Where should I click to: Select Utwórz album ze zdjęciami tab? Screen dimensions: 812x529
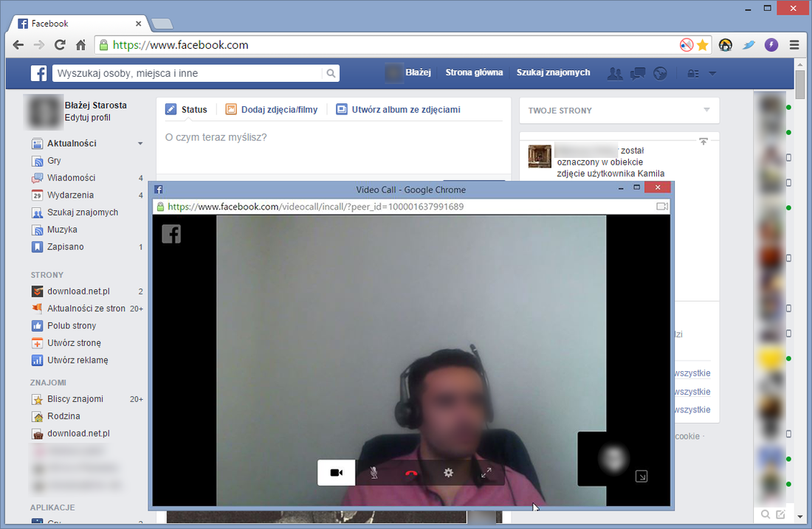[398, 109]
